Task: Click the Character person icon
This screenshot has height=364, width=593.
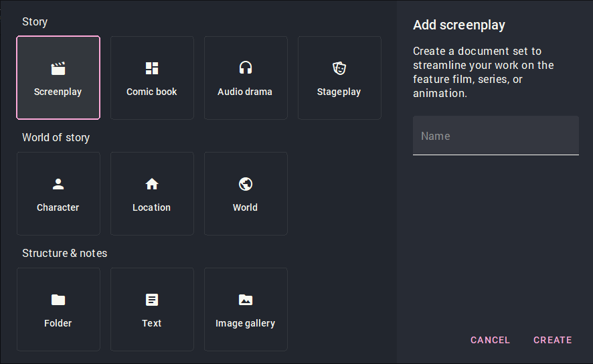Action: point(58,184)
